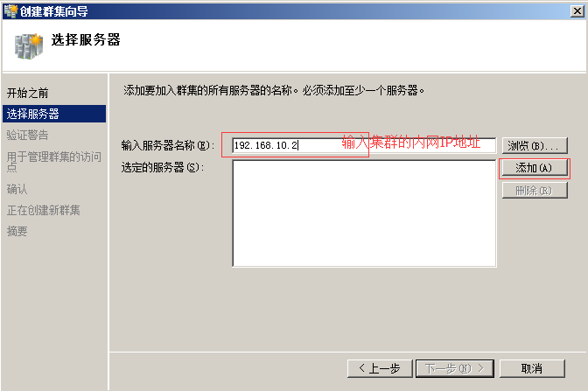The height and width of the screenshot is (391, 588).
Task: Click the server cluster icon in header
Action: point(29,46)
